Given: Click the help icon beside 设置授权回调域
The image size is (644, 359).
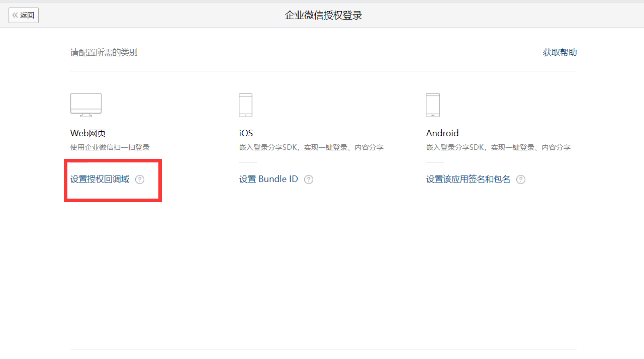Looking at the screenshot, I should pyautogui.click(x=140, y=179).
